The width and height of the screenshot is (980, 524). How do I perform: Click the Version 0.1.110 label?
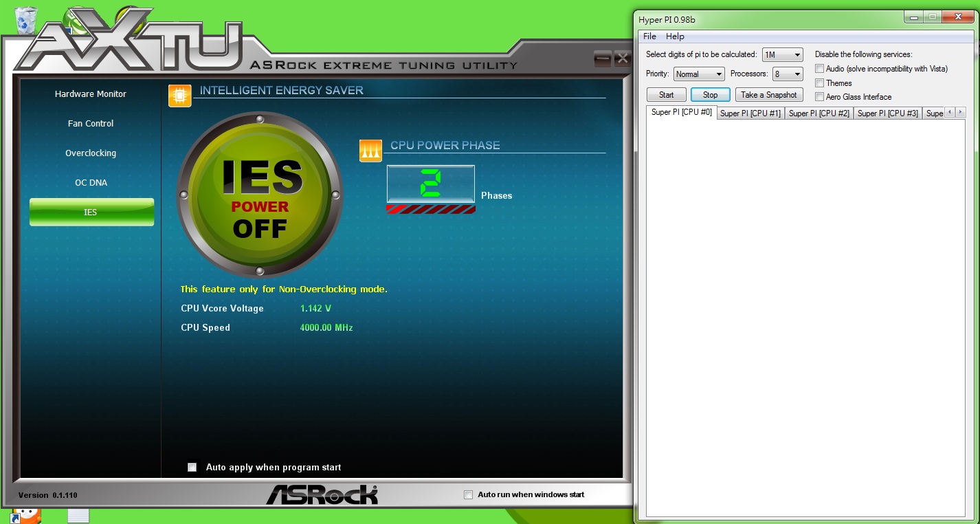(47, 495)
